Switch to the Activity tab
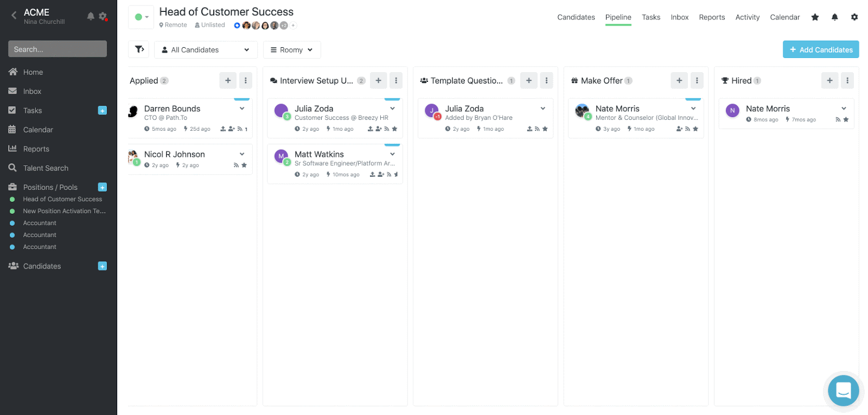 747,17
